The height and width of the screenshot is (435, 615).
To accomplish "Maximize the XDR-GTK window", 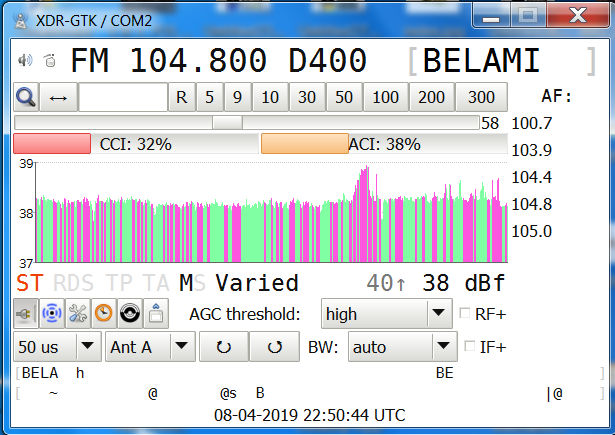I will (x=528, y=16).
